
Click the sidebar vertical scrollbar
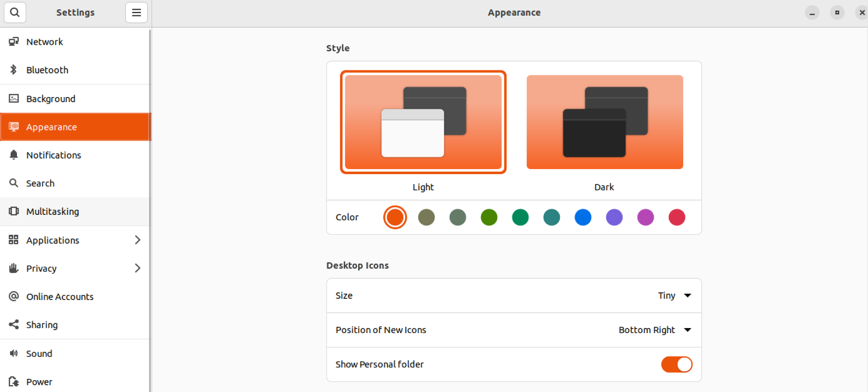coord(150,211)
